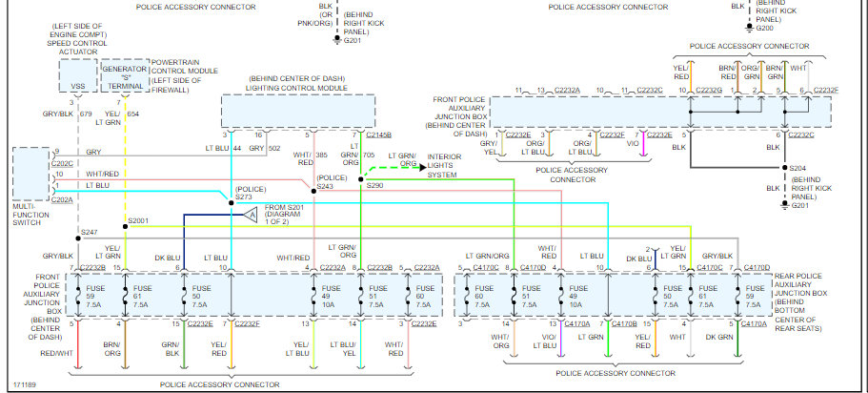Click splice label S204
Screen dimensions: 868x393
pos(797,168)
